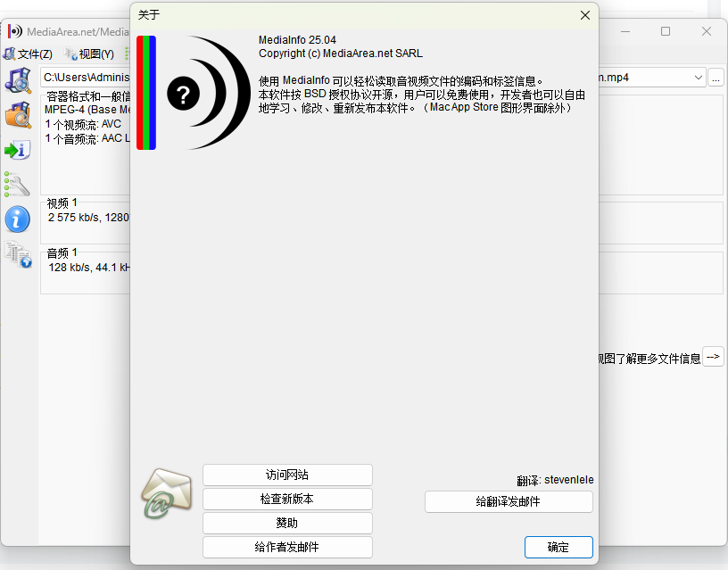The width and height of the screenshot is (728, 570).
Task: Click the "..." browse button
Action: (x=716, y=78)
